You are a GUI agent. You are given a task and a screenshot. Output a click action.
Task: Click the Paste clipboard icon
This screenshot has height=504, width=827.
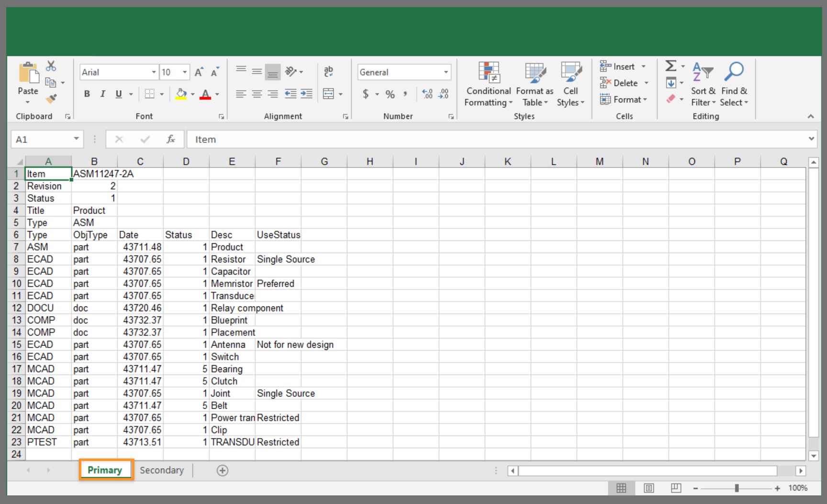(x=28, y=73)
